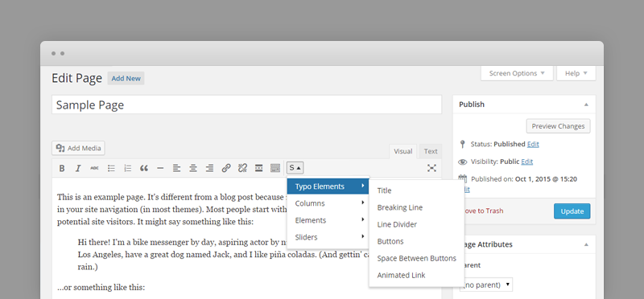644x299 pixels.
Task: Select the Typo Elements menu entry
Action: (328, 186)
